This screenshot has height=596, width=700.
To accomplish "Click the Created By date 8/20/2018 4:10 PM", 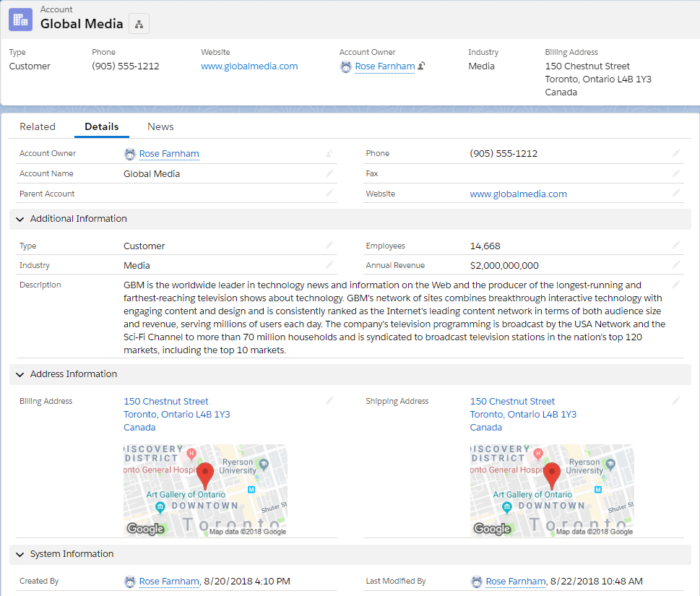I will click(247, 582).
